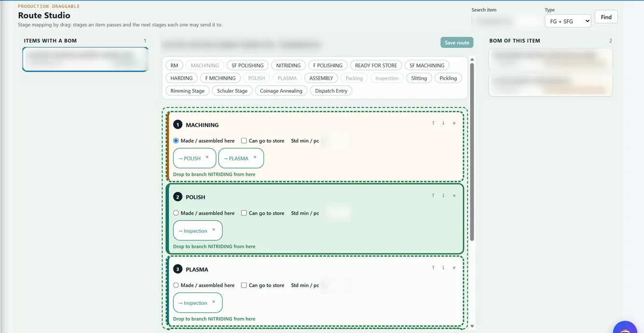This screenshot has height=333, width=644.
Task: Pick the ASSEMBLY stage chip
Action: (x=321, y=78)
